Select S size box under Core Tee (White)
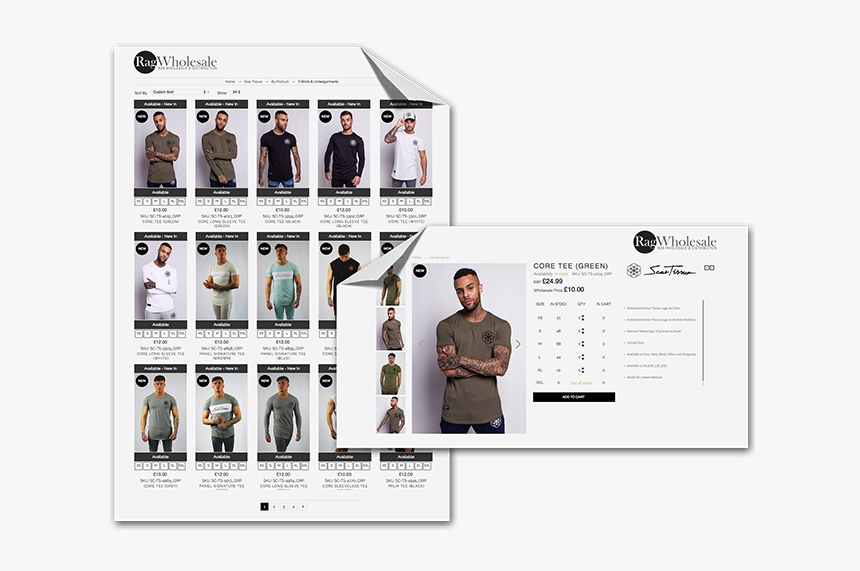This screenshot has height=571, width=860. coord(393,202)
